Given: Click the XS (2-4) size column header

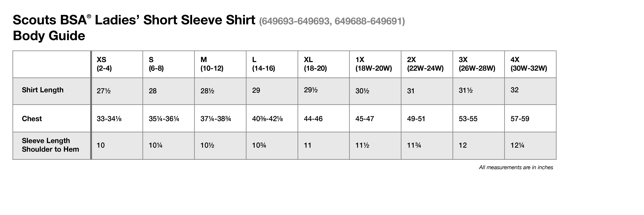Looking at the screenshot, I should (x=117, y=64).
